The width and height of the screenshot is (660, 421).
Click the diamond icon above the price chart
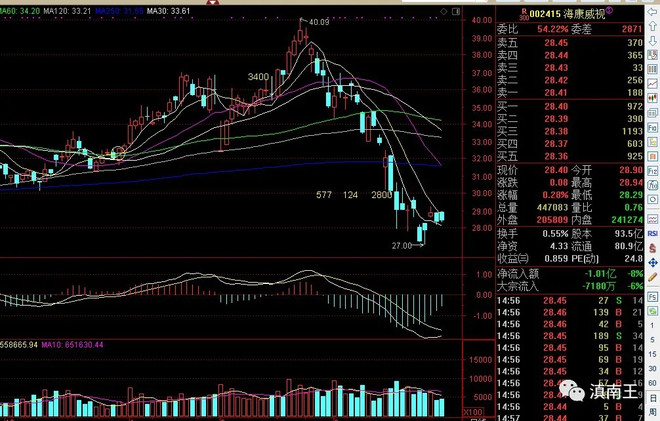tap(444, 11)
